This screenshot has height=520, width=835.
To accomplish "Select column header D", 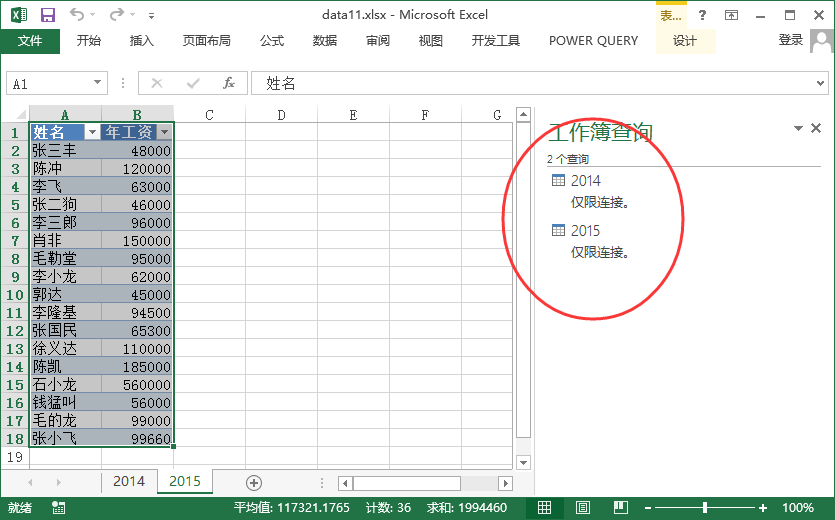I will pos(281,115).
